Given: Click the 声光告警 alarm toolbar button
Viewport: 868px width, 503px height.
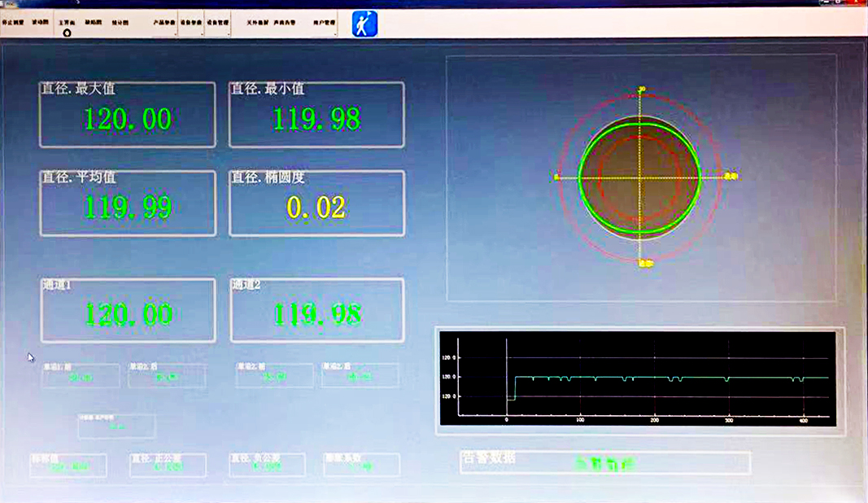Looking at the screenshot, I should tap(285, 24).
